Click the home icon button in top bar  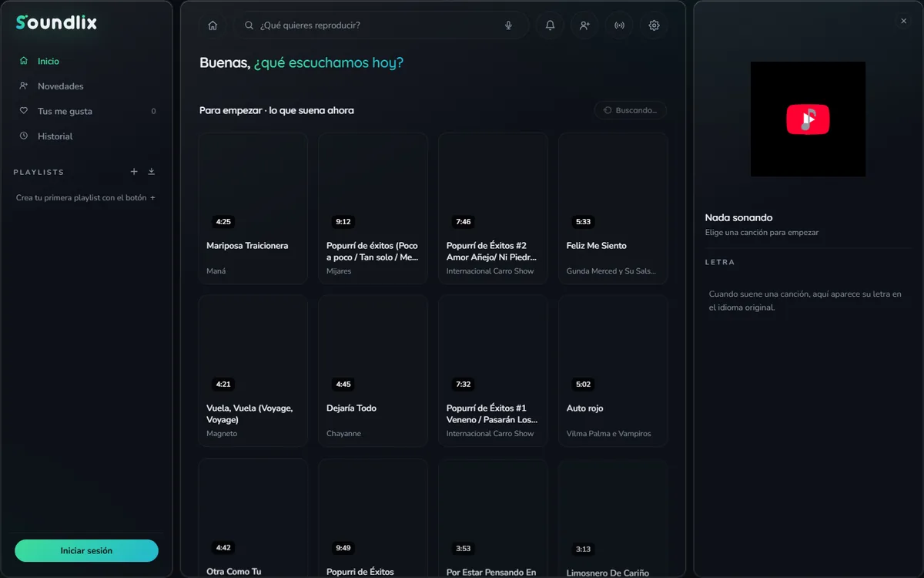(213, 25)
